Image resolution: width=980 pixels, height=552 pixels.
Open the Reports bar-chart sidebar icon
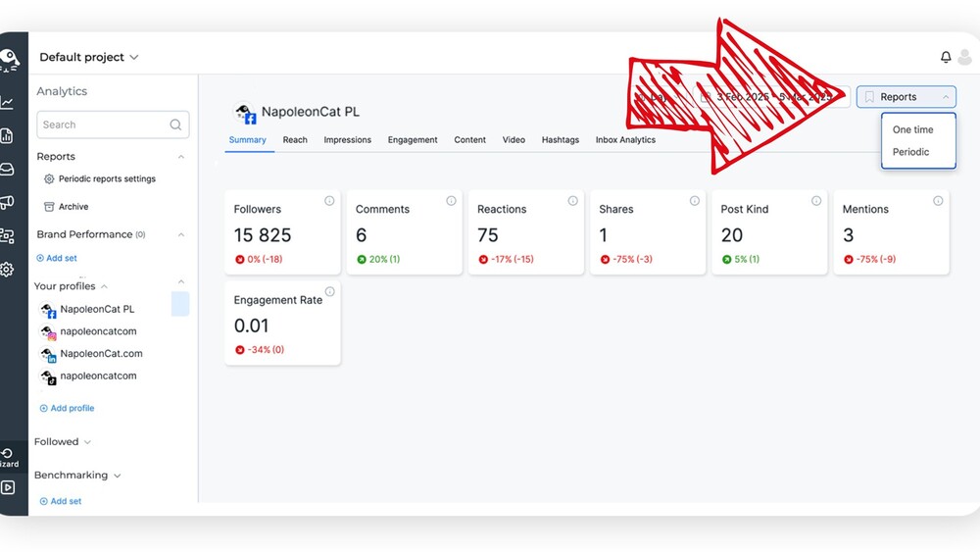click(x=6, y=136)
